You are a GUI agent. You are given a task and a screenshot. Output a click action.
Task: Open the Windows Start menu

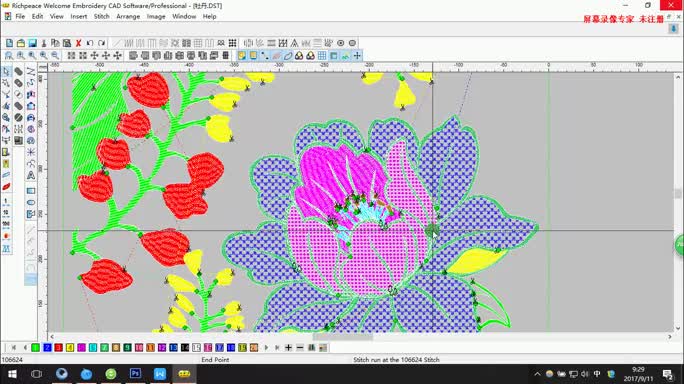pos(12,374)
